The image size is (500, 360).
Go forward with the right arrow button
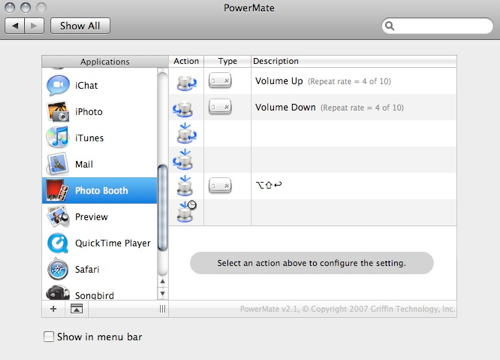point(34,26)
